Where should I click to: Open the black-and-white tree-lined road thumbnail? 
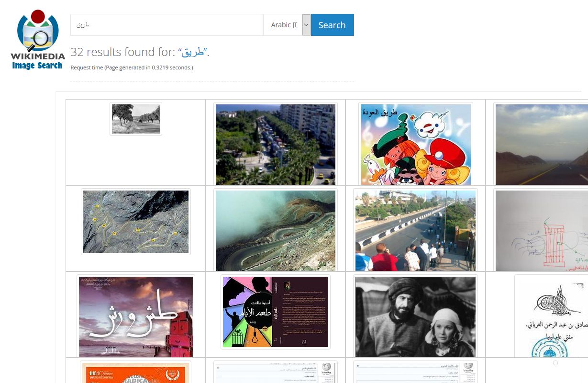pyautogui.click(x=136, y=119)
